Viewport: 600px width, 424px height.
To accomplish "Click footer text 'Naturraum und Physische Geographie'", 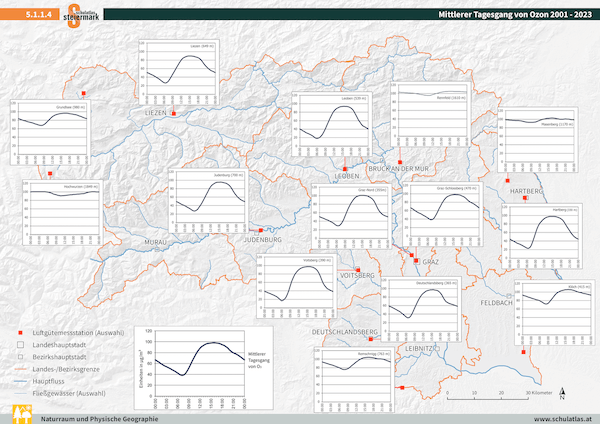I will (99, 419).
